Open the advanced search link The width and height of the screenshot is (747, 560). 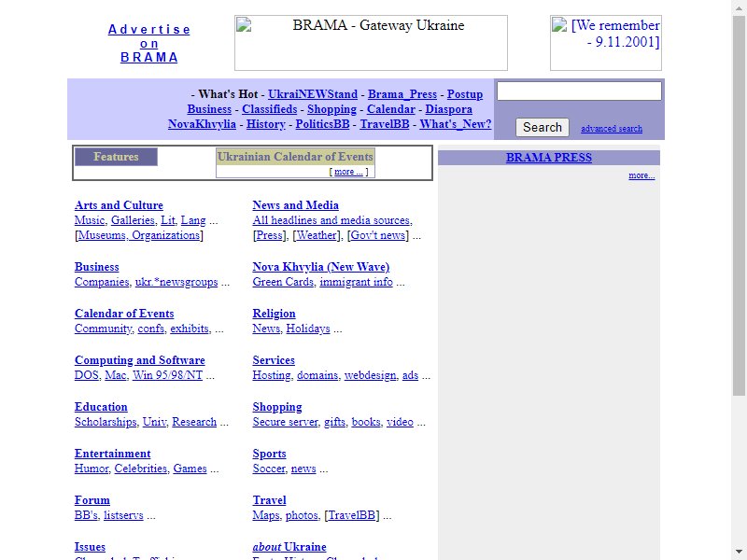pyautogui.click(x=612, y=129)
